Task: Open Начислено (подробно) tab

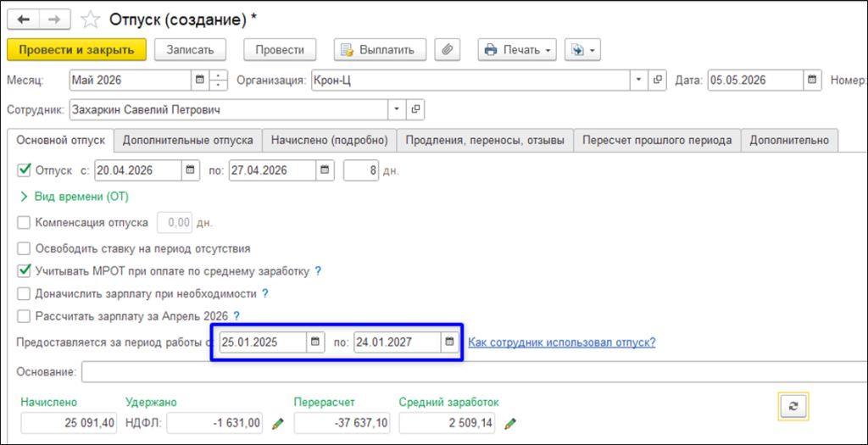Action: (330, 140)
